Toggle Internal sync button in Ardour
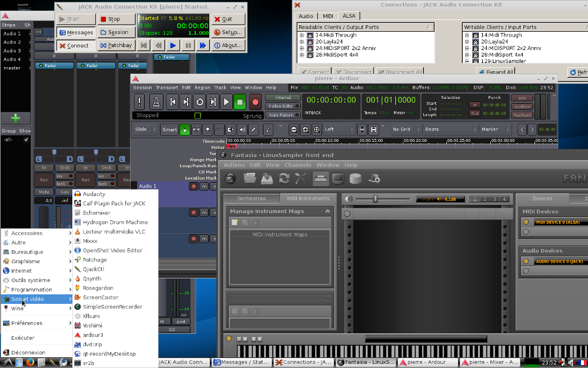This screenshot has height=368, width=588. (283, 98)
